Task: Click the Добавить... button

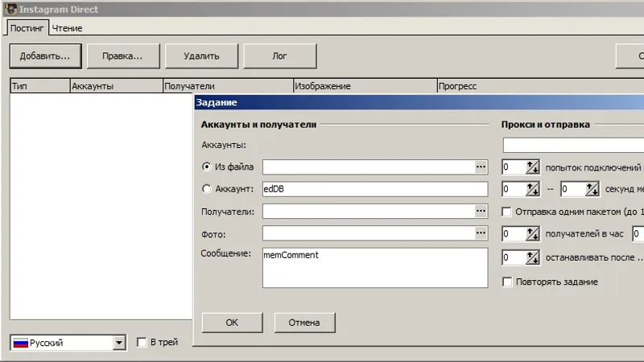Action: pos(45,56)
